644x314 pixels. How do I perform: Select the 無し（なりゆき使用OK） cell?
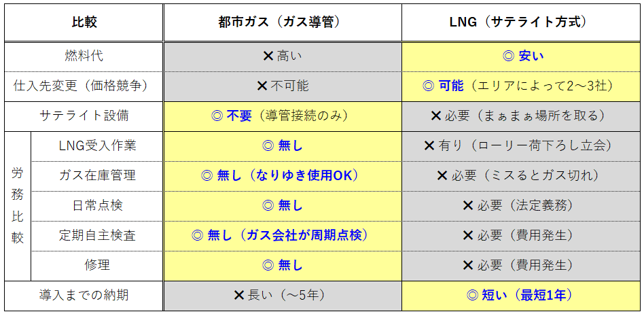coord(282,175)
